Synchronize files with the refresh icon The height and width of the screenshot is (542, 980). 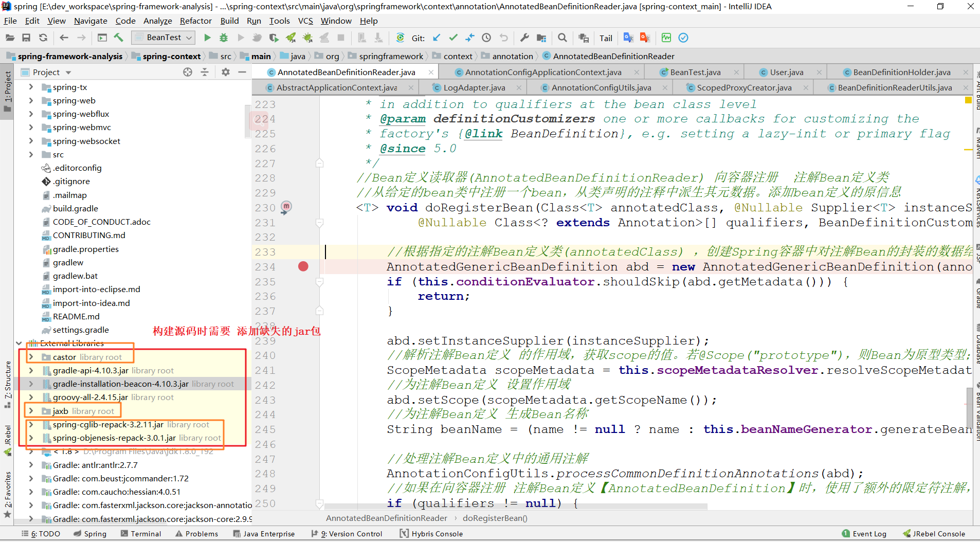pyautogui.click(x=43, y=38)
